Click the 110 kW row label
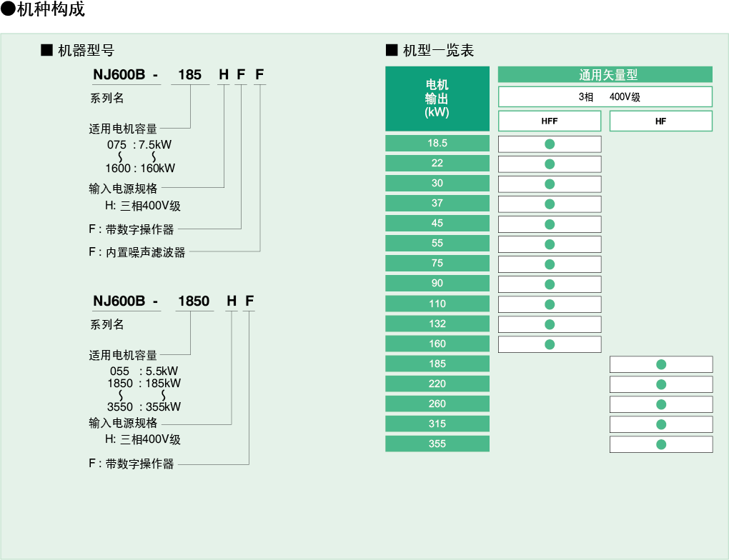This screenshot has height=560, width=729. point(437,304)
